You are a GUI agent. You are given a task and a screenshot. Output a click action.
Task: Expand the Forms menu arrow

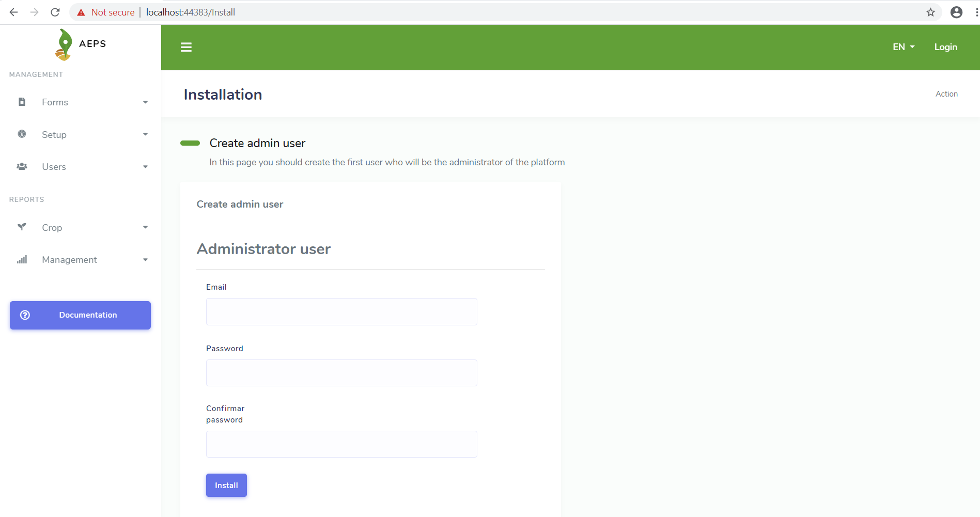tap(145, 102)
